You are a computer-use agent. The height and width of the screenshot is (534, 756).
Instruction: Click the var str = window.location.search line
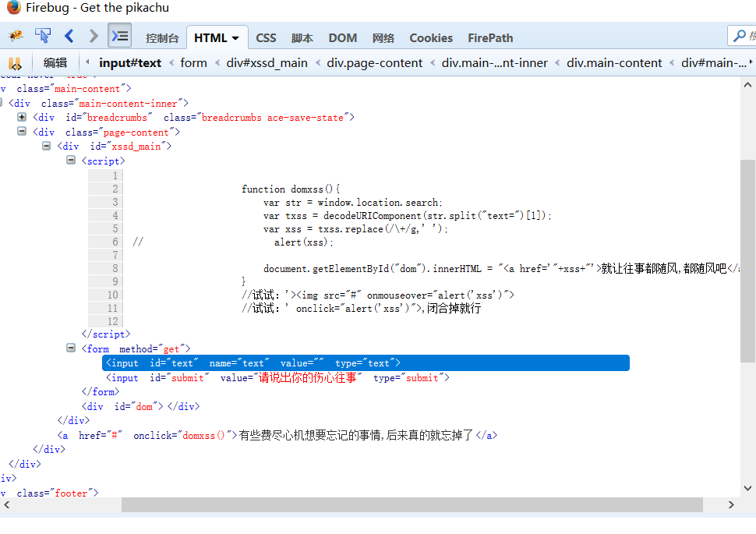[352, 203]
